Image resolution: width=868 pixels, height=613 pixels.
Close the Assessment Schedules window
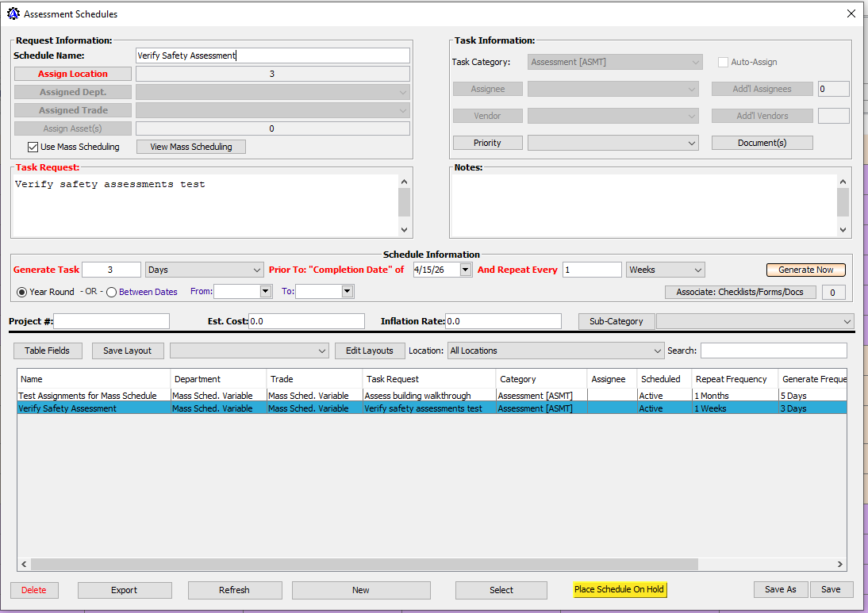[851, 13]
